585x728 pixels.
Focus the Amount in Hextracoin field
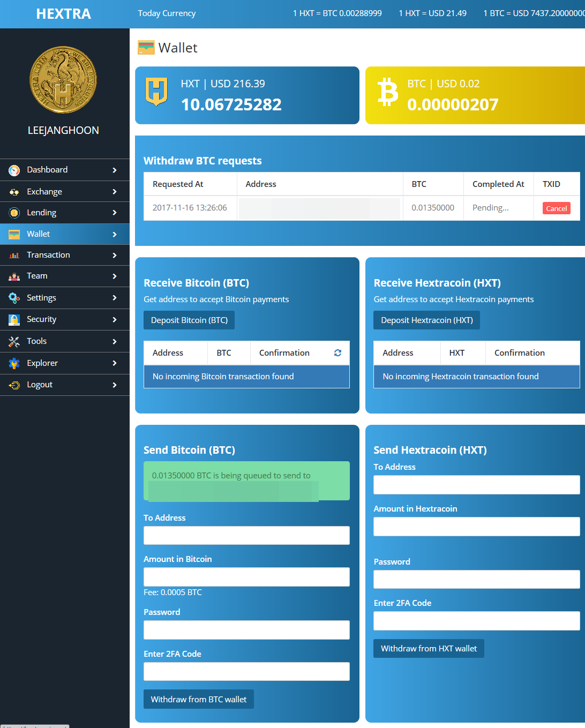tap(477, 527)
